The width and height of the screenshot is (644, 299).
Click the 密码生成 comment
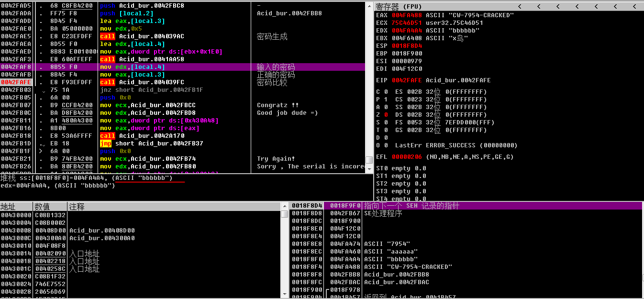[x=272, y=36]
